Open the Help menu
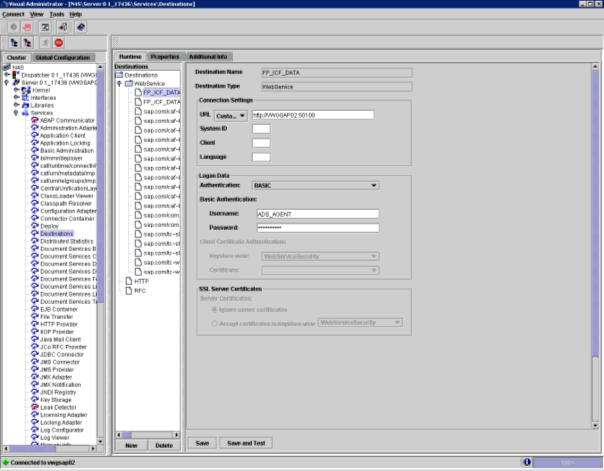This screenshot has height=471, width=604. coord(76,14)
